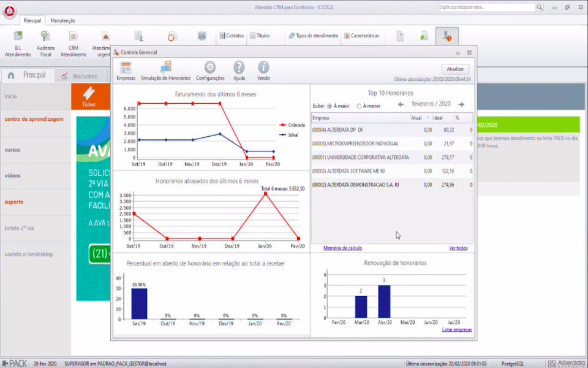Screen dimensions: 588x368
Task: Click the CRM Atendimento ribbon icon
Action: [73, 44]
